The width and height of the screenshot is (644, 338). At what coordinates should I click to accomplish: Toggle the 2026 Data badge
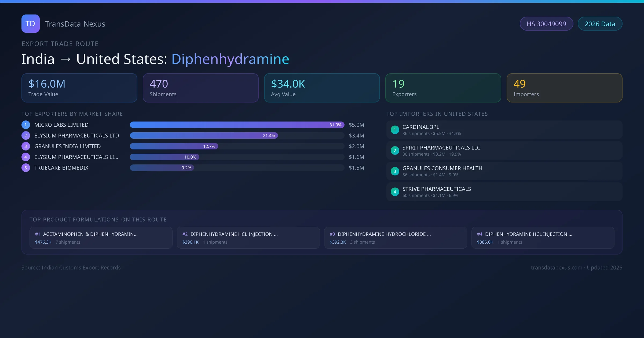(600, 24)
